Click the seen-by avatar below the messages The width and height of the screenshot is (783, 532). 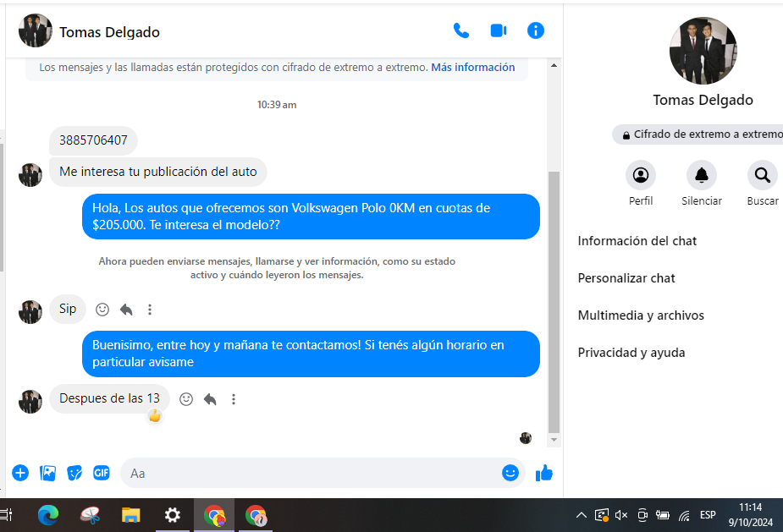526,438
